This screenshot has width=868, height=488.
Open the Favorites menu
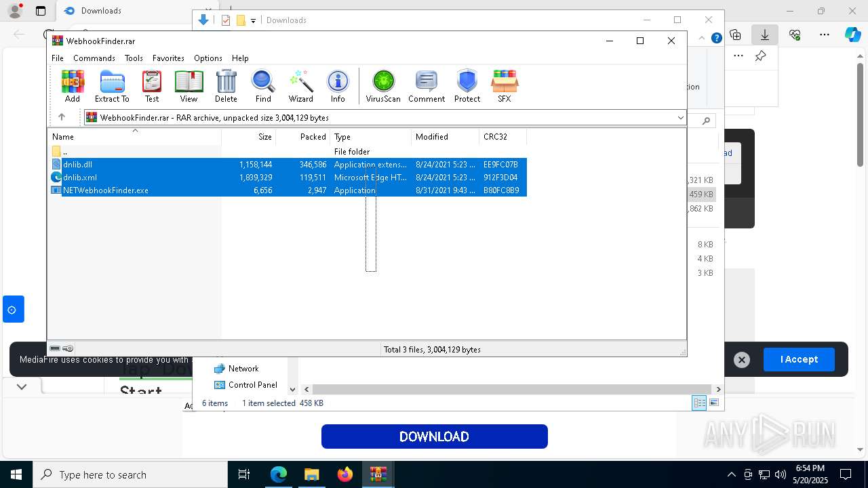[168, 58]
